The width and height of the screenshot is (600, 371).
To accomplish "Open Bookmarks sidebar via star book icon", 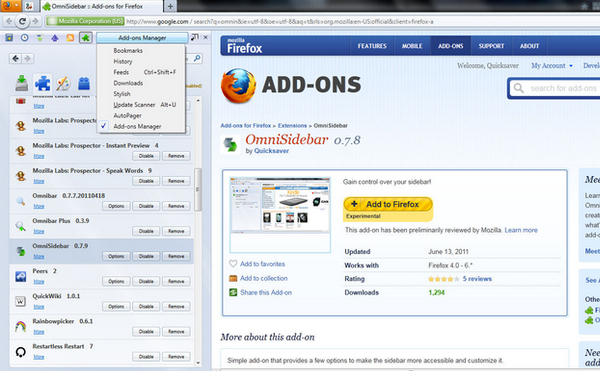I will click(9, 37).
